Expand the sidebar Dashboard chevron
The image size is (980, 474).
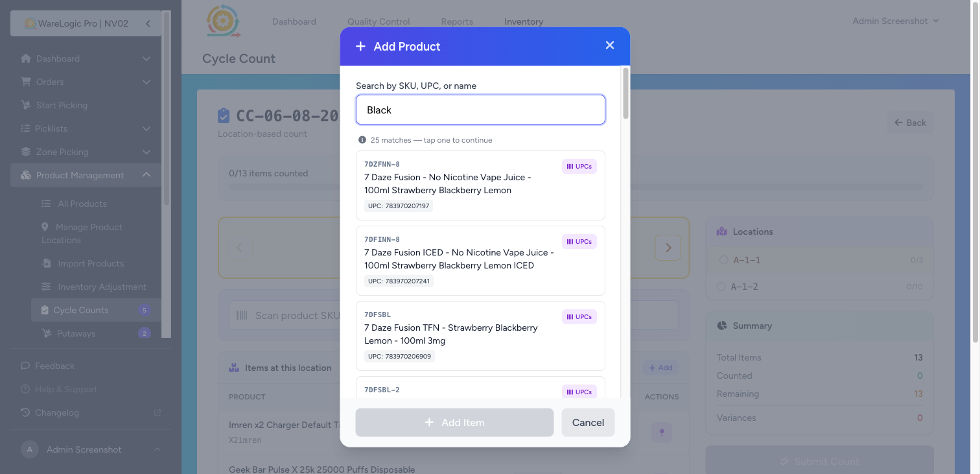pos(146,58)
